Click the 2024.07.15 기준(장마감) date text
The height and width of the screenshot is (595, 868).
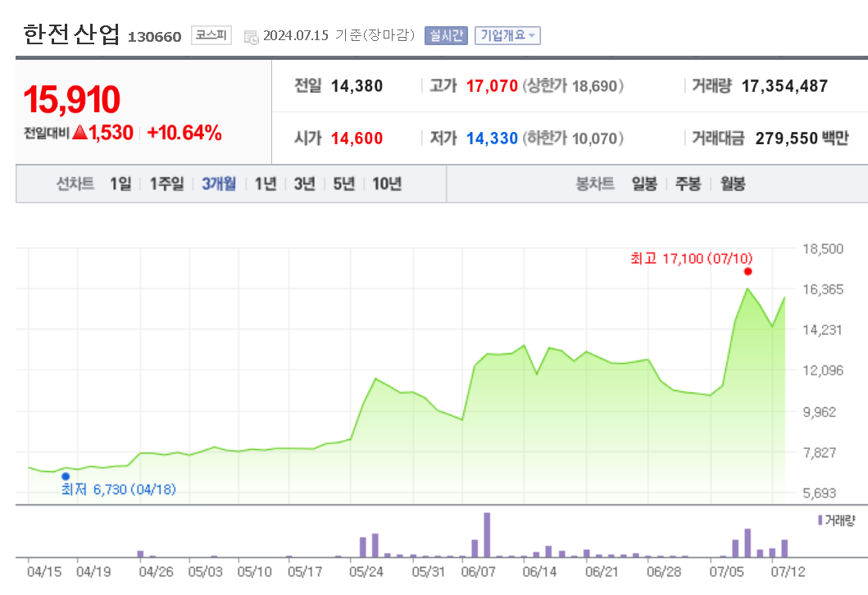pos(339,35)
